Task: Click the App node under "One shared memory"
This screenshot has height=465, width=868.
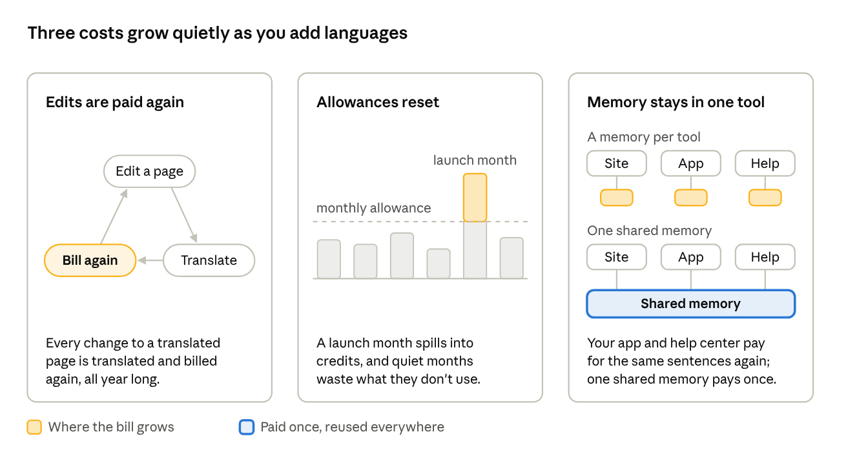Action: [x=691, y=257]
